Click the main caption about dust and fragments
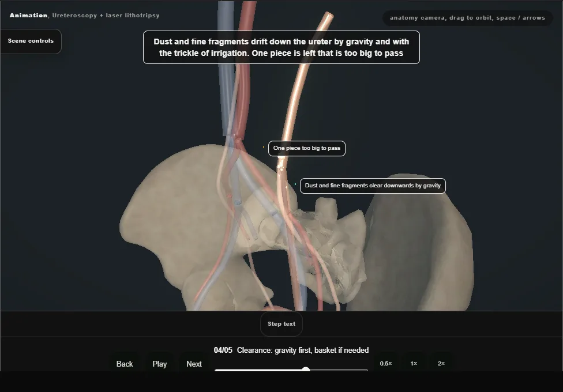This screenshot has width=563, height=392. tap(281, 47)
